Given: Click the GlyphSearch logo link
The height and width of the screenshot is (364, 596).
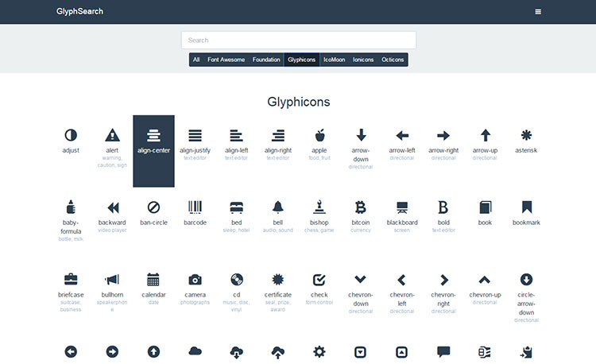Looking at the screenshot, I should click(x=79, y=11).
